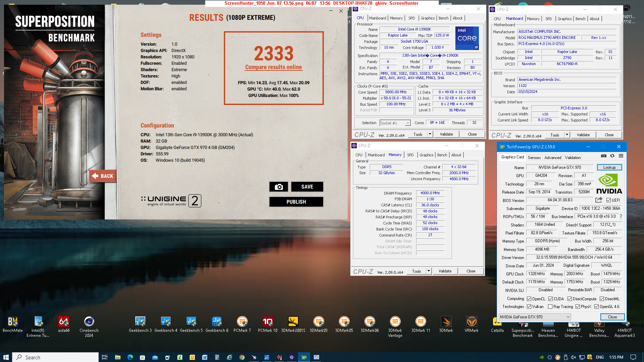Open the Socket #1 selection dropdown
The width and height of the screenshot is (644, 362).
click(395, 123)
